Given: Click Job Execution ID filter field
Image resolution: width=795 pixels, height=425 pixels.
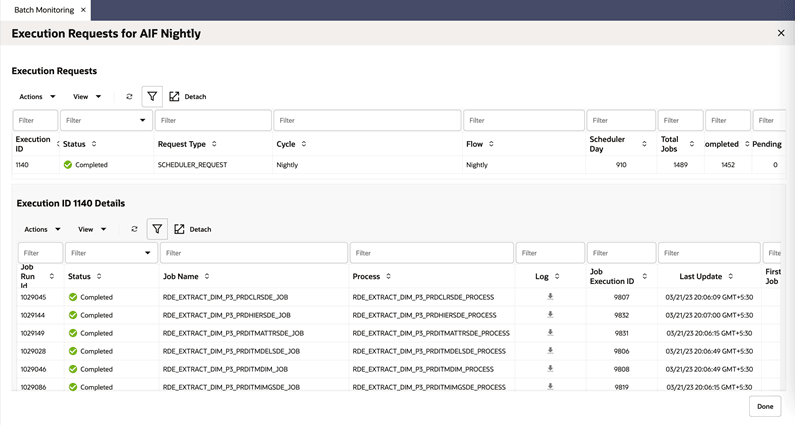Looking at the screenshot, I should [x=621, y=253].
